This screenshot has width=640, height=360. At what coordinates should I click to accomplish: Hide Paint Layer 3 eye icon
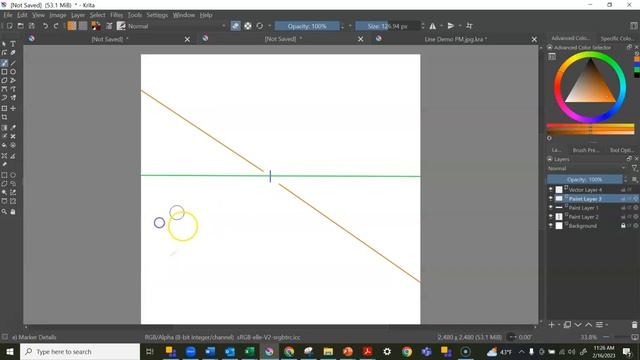coord(551,198)
